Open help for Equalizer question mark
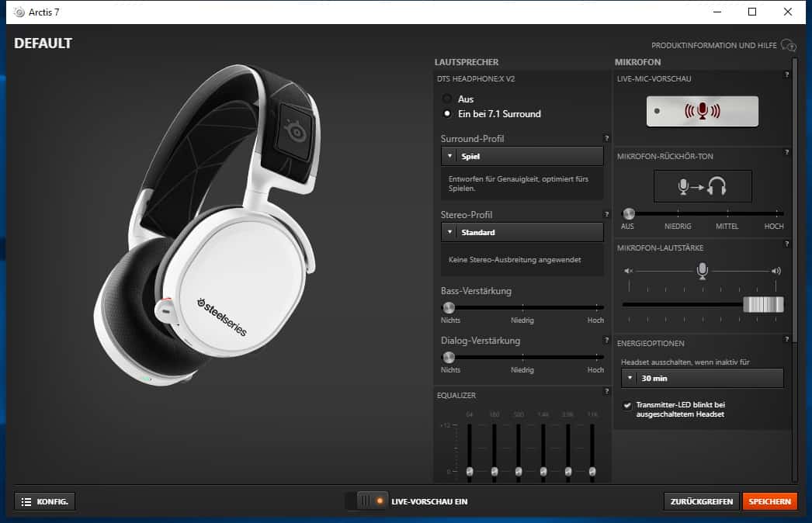The height and width of the screenshot is (523, 812). (x=606, y=391)
